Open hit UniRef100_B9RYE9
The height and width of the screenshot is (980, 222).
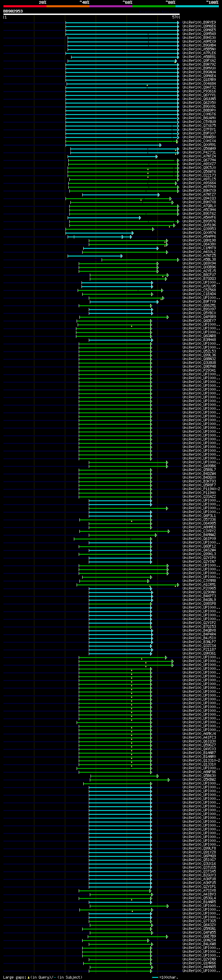pyautogui.click(x=199, y=23)
